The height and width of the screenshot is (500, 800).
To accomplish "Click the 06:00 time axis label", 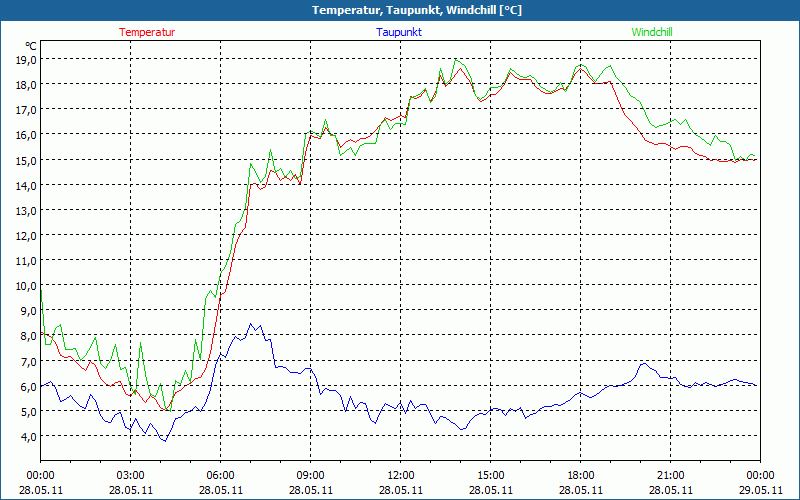I will coord(220,476).
